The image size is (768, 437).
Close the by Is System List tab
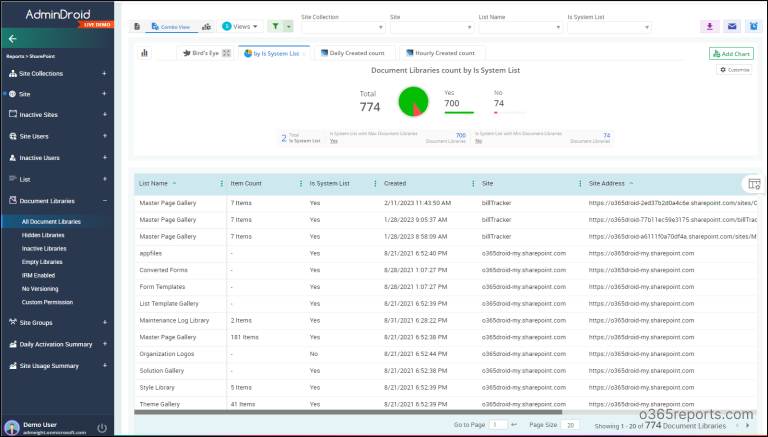(304, 54)
